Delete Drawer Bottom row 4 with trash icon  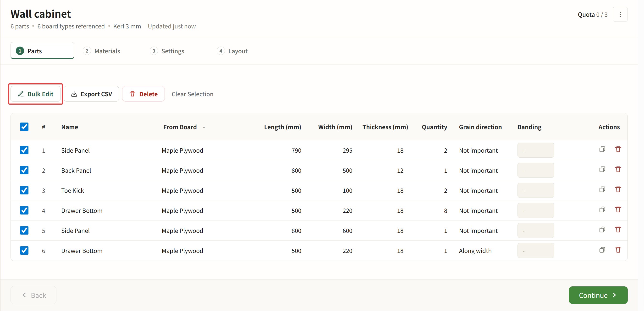(618, 209)
